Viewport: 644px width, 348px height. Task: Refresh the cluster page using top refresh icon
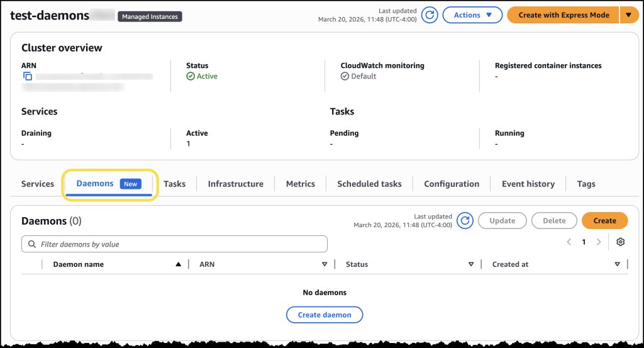(x=430, y=15)
